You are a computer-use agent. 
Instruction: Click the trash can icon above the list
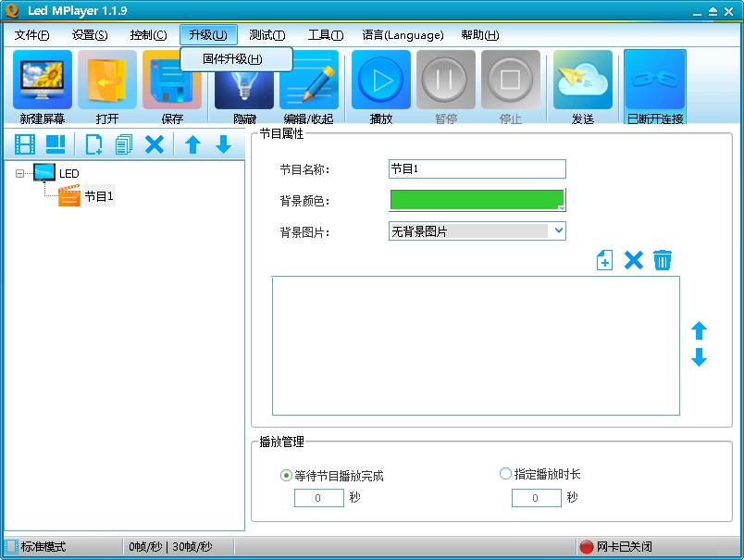click(663, 260)
